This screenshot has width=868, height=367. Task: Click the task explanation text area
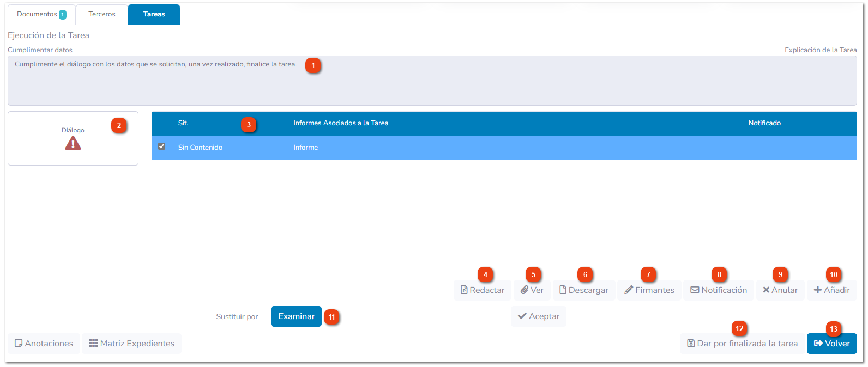tap(432, 81)
